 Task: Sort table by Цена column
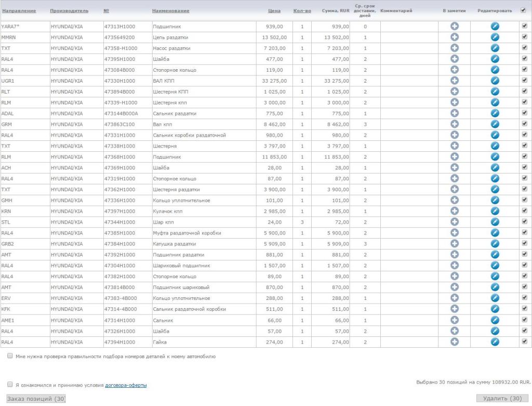pos(274,11)
